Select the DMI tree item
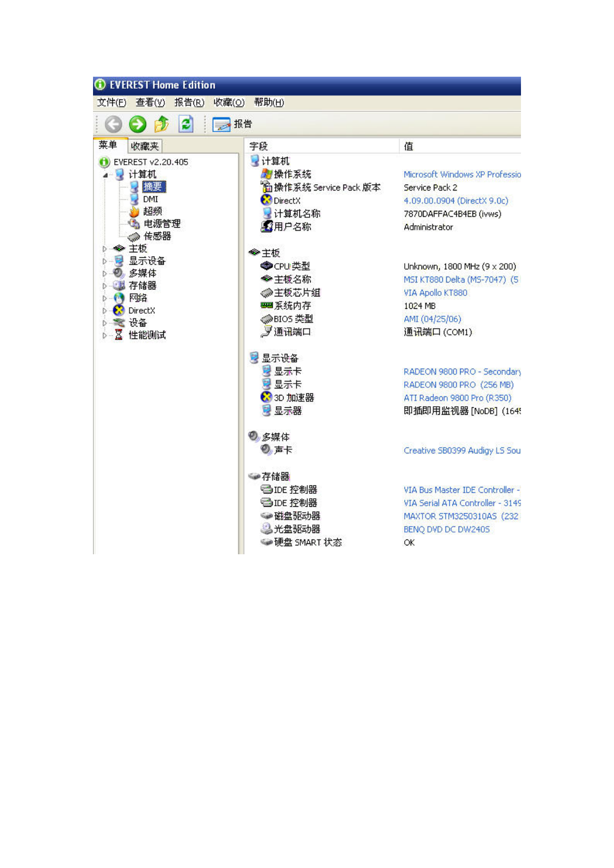614x868 pixels. coord(150,199)
